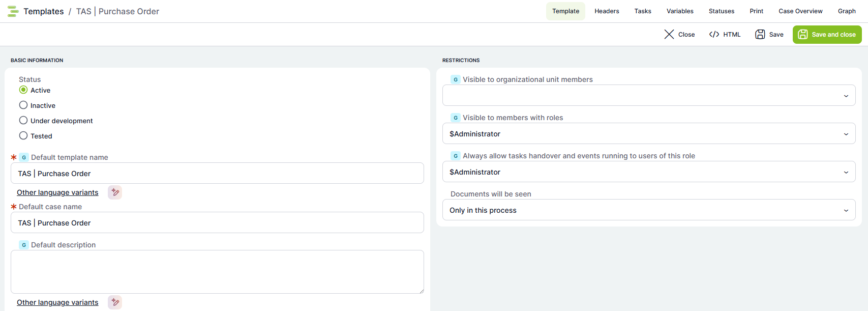The width and height of the screenshot is (868, 311).
Task: Click inside the Default description text area
Action: [x=217, y=272]
